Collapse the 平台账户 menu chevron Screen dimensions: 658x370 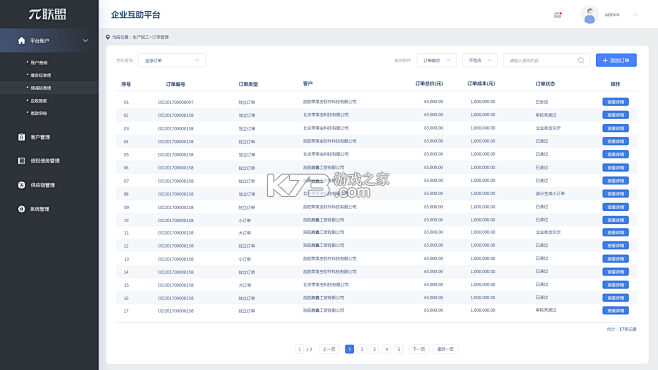click(85, 41)
